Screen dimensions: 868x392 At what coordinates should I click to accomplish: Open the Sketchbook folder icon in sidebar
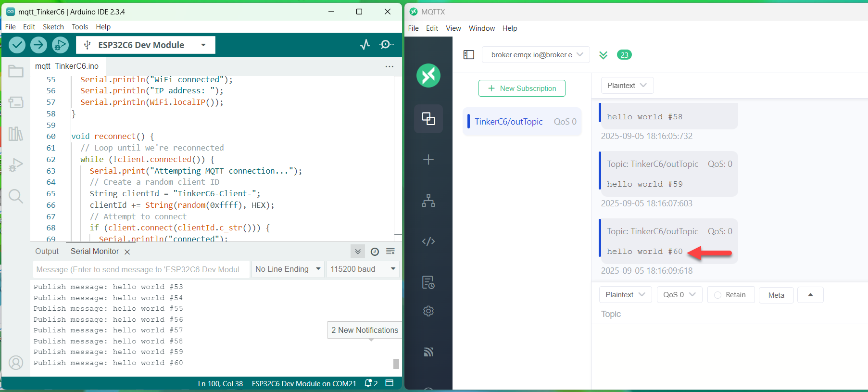(x=16, y=71)
